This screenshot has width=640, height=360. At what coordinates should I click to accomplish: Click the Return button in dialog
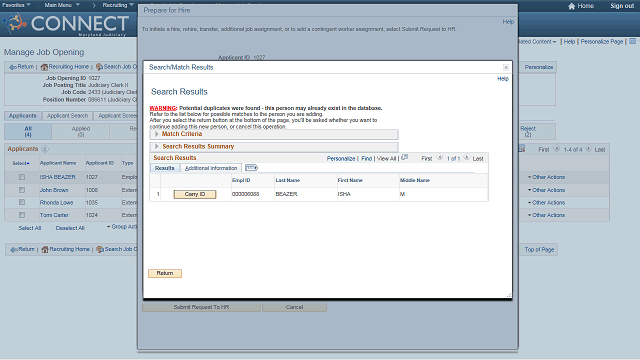pos(165,273)
